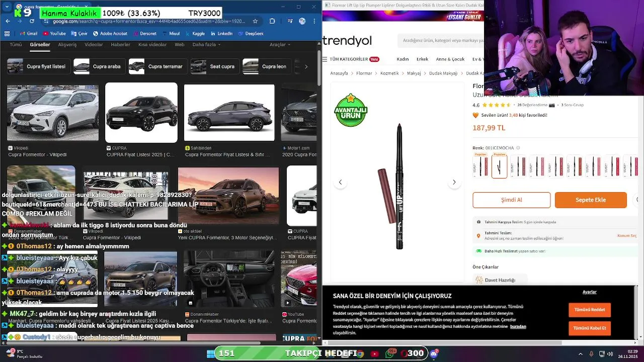Screen dimensions: 644x362
Task: Go to Flormar breadcrumb
Action: coord(364,73)
